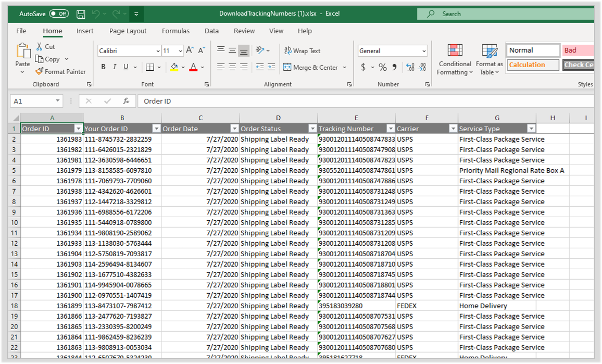Click the Increase Indent icon
Screen dimensions: 602x364
[x=271, y=67]
